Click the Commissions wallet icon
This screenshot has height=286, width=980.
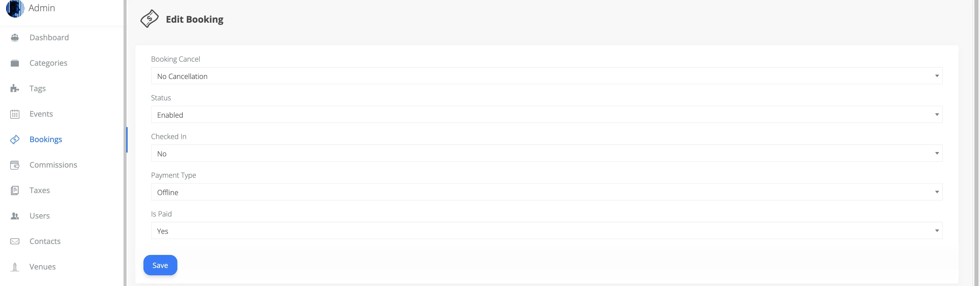click(15, 165)
